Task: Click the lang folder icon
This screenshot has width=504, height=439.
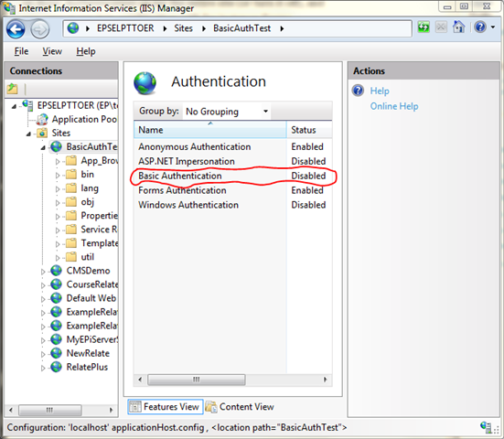Action: click(x=71, y=188)
